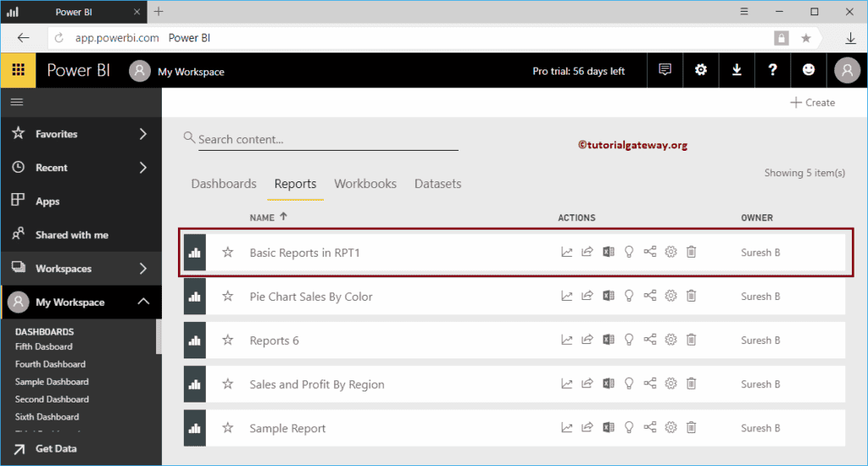Open the notifications icon in header
The width and height of the screenshot is (868, 466).
[665, 69]
